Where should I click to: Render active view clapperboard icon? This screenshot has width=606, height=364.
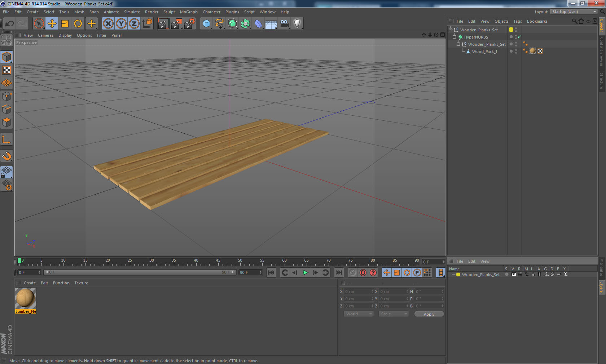(x=163, y=24)
